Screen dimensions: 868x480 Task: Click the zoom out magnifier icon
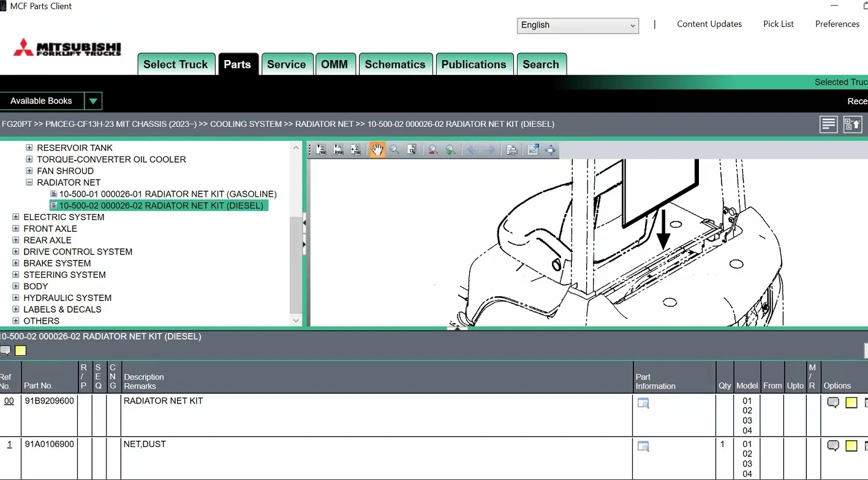pos(432,150)
